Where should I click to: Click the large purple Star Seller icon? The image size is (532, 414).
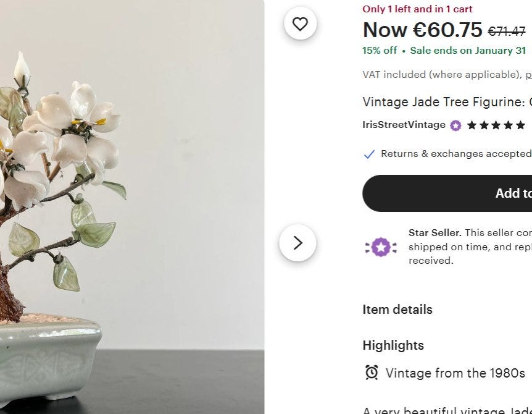pyautogui.click(x=381, y=247)
